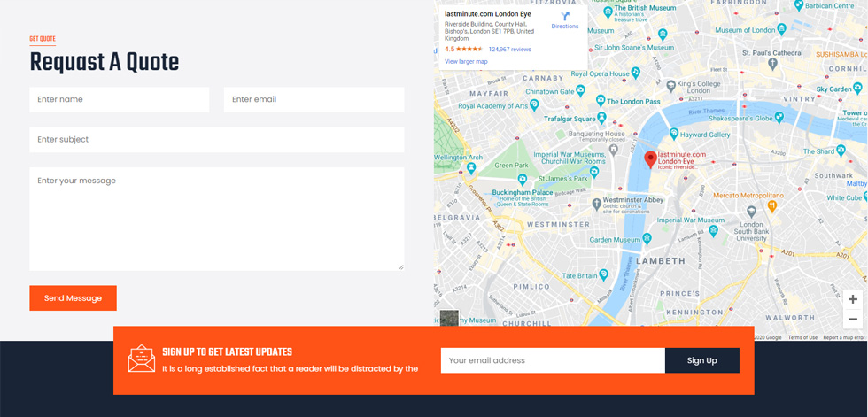Switch to satellite view thumbnail

[449, 319]
